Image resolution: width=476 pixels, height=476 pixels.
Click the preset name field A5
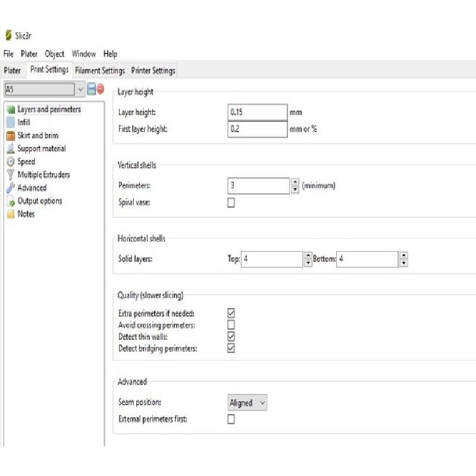(x=40, y=89)
